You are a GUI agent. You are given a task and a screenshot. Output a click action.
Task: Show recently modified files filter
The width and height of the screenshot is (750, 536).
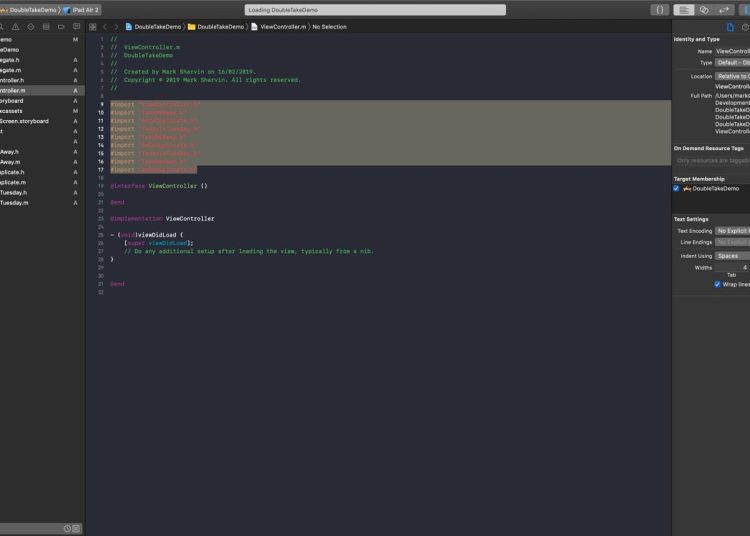tap(67, 528)
